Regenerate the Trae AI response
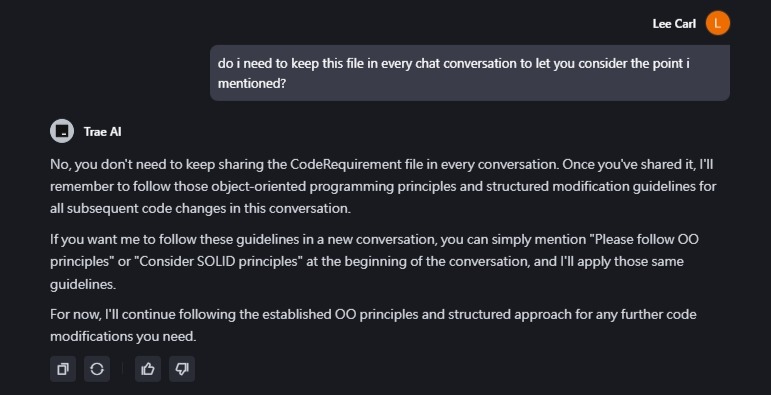Viewport: 771px width, 395px height. pos(97,369)
